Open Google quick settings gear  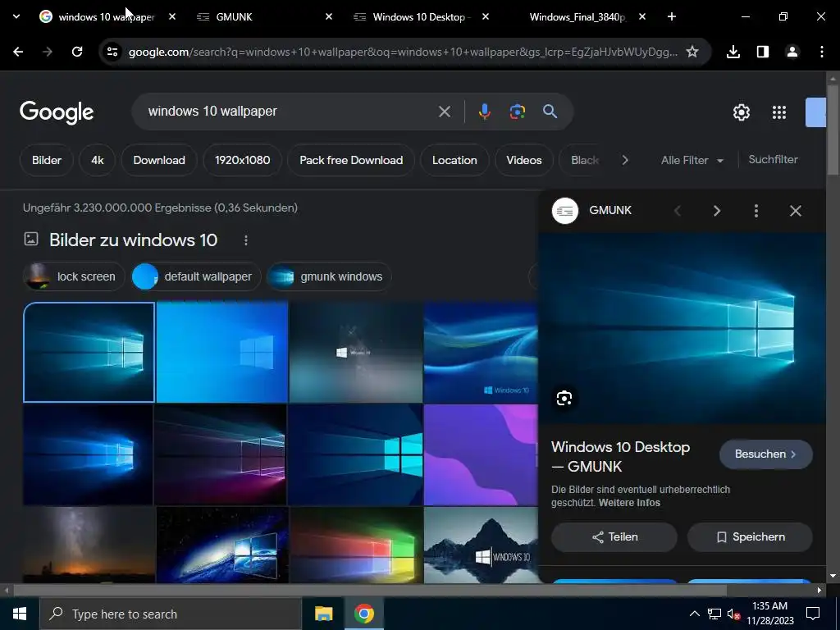[742, 112]
